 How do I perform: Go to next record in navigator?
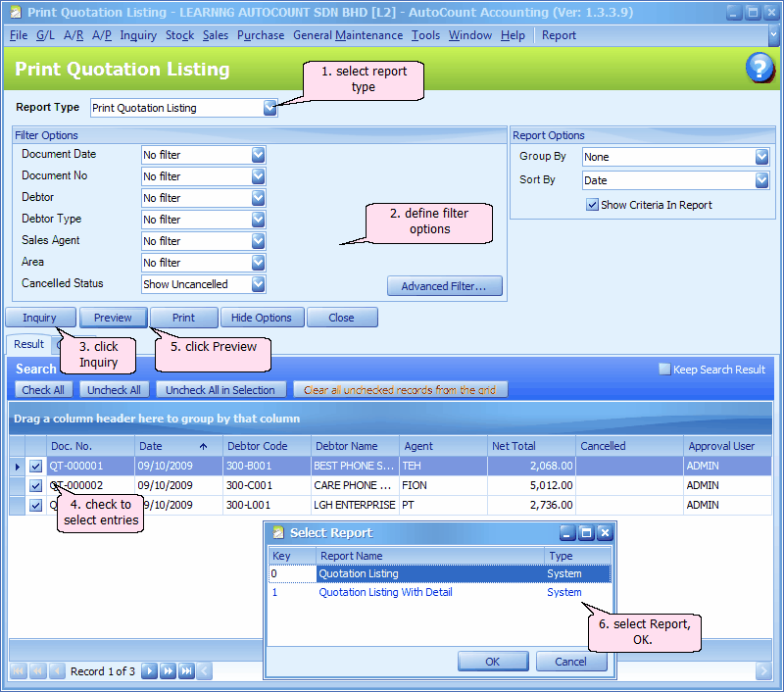click(x=149, y=671)
